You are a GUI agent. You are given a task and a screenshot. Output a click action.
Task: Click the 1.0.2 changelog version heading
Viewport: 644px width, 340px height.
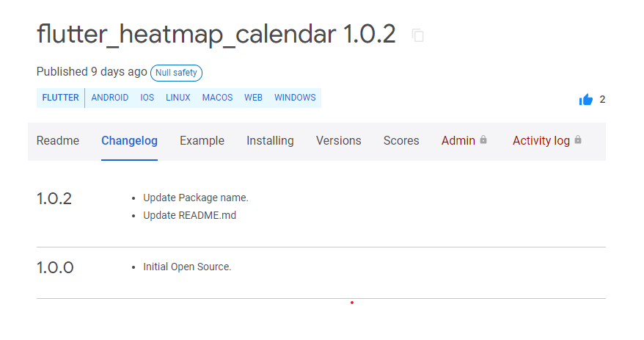54,199
